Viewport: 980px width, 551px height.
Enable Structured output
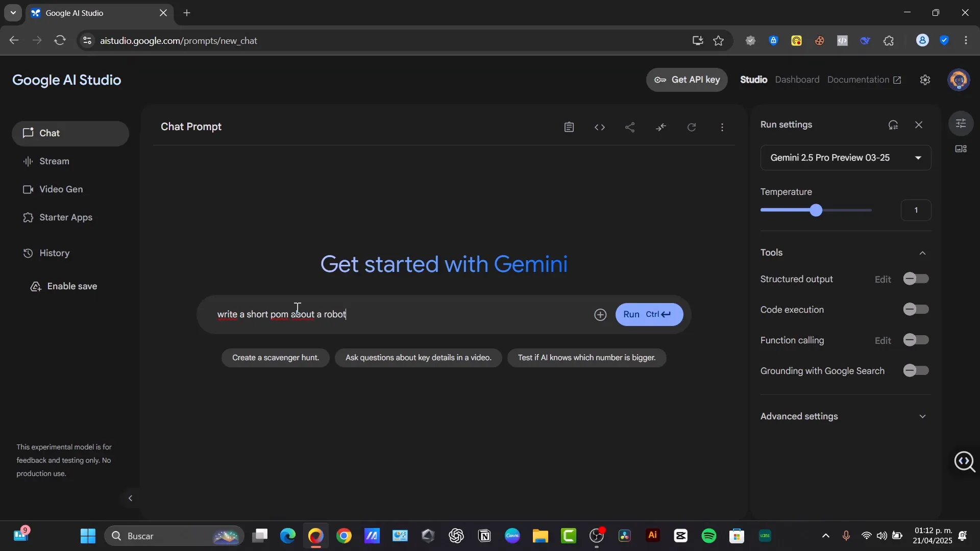(915, 279)
